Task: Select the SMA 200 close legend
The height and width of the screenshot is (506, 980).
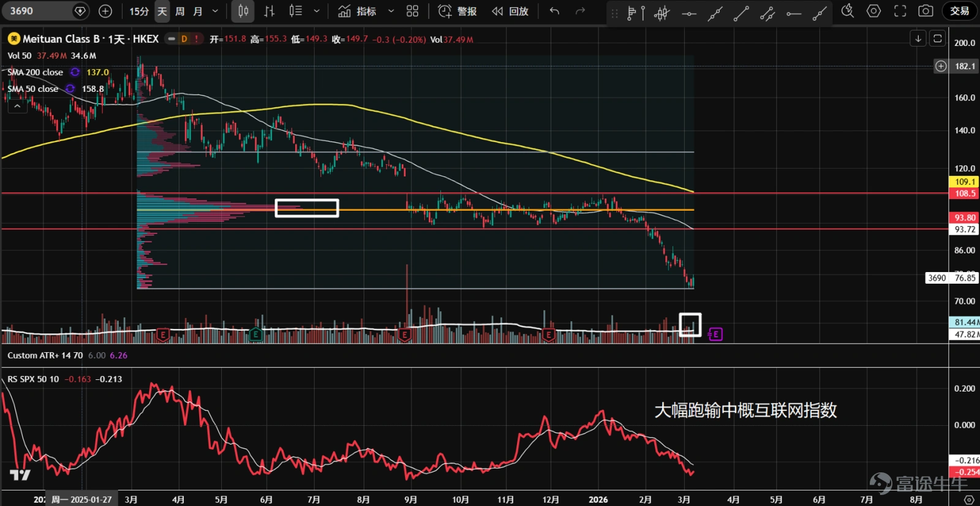Action: pos(36,72)
